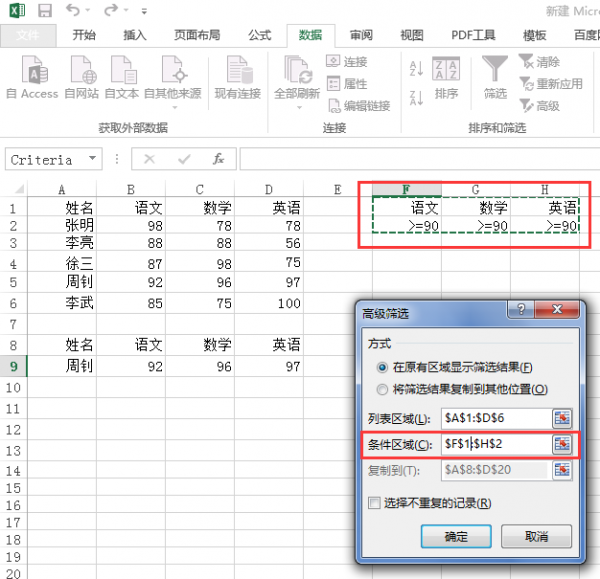Open Quick Access Toolbar customize arrow

pos(144,11)
